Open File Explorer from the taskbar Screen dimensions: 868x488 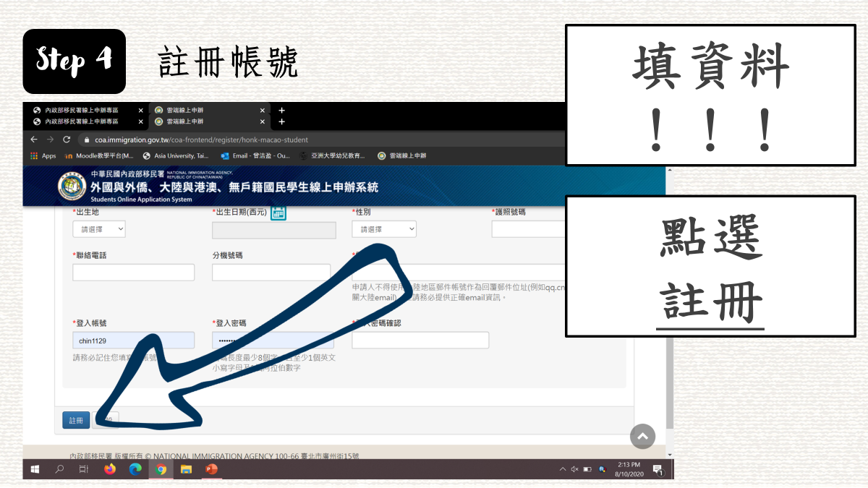click(187, 468)
